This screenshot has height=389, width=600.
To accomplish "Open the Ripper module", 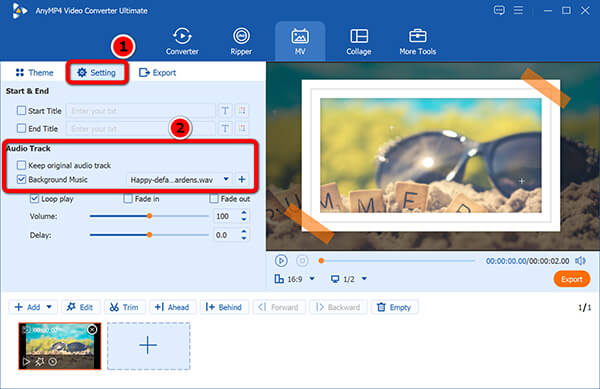I will point(241,41).
